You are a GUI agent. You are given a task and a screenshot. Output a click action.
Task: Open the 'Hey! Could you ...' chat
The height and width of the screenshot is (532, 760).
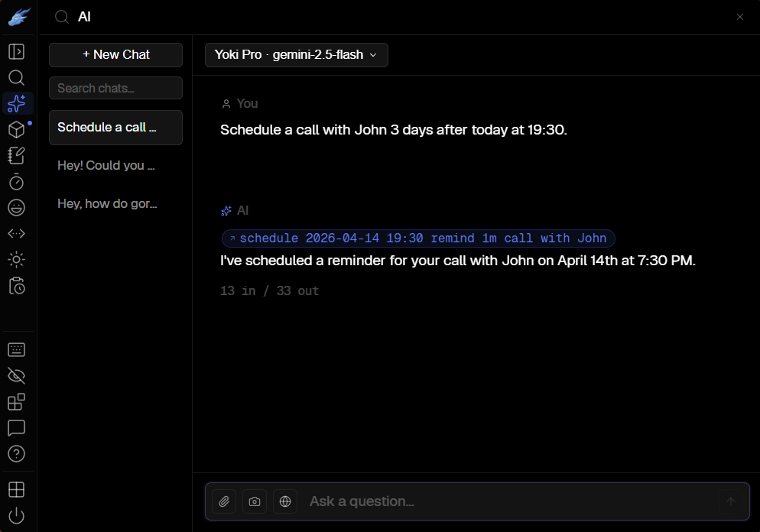pos(116,166)
